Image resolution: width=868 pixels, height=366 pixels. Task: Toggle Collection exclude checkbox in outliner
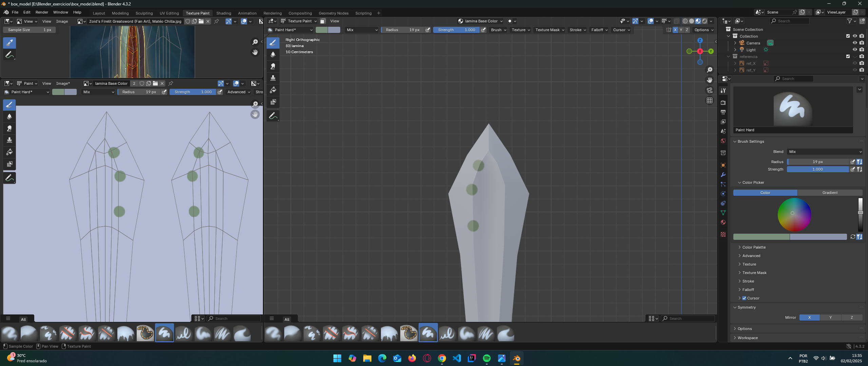point(848,36)
